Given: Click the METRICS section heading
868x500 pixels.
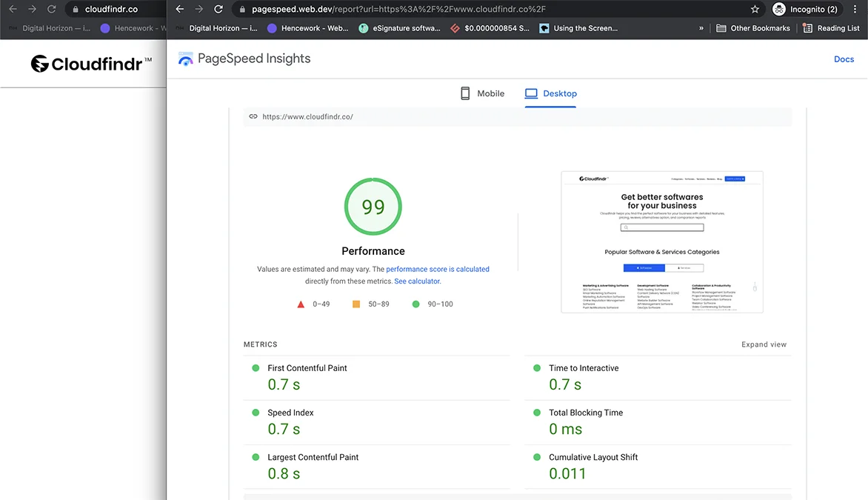Looking at the screenshot, I should click(x=260, y=344).
